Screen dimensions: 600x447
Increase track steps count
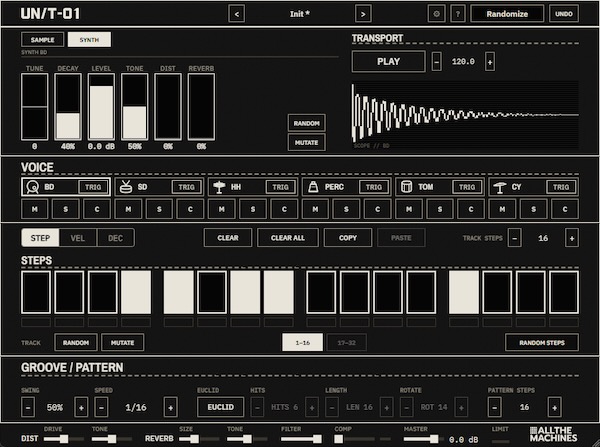[572, 238]
